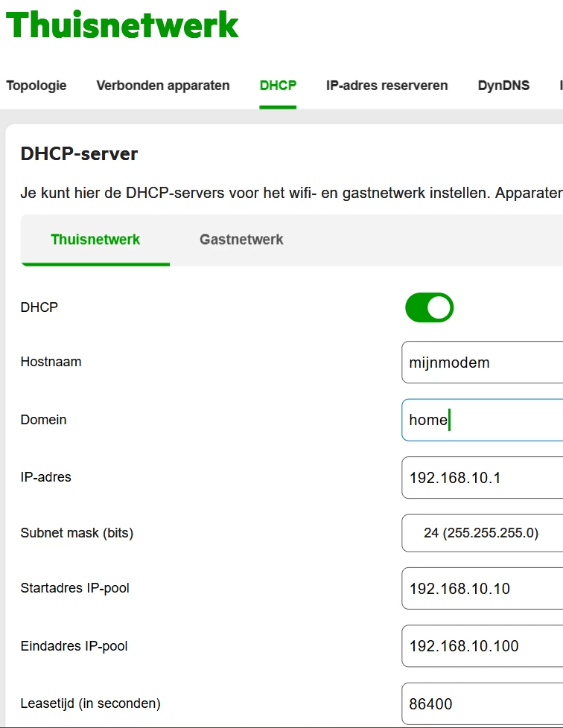Click the IP-adres label

(45, 477)
